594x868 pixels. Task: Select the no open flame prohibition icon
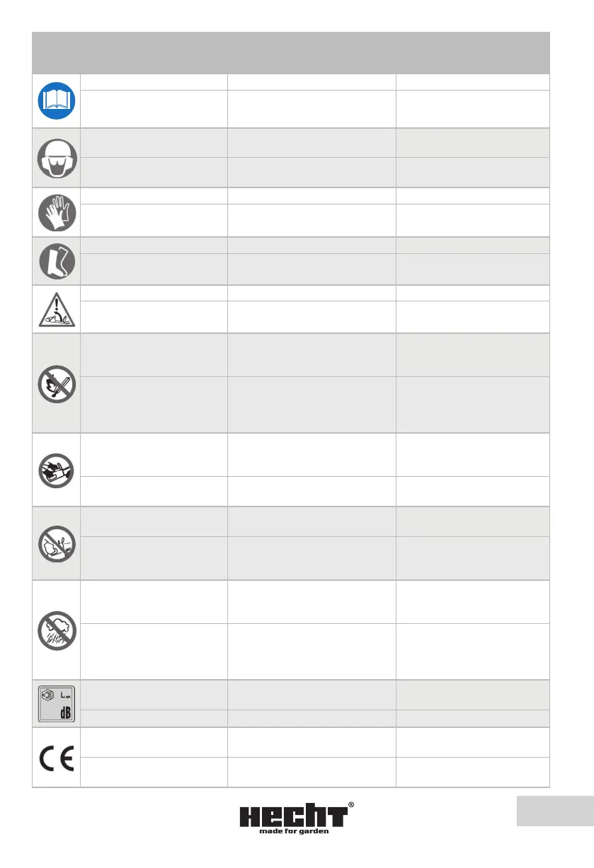[58, 383]
